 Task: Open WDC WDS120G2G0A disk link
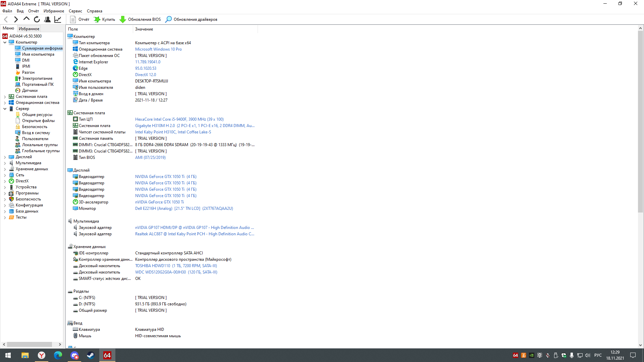pyautogui.click(x=176, y=272)
